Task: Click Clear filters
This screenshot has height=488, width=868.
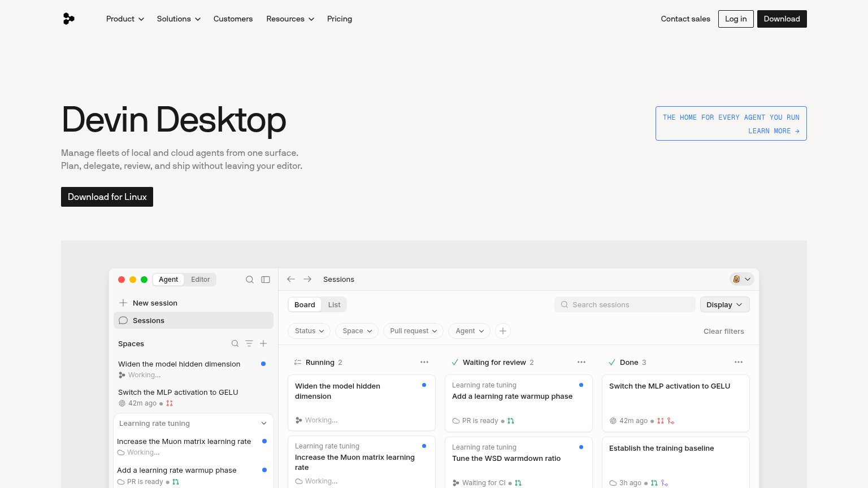Action: [x=724, y=331]
